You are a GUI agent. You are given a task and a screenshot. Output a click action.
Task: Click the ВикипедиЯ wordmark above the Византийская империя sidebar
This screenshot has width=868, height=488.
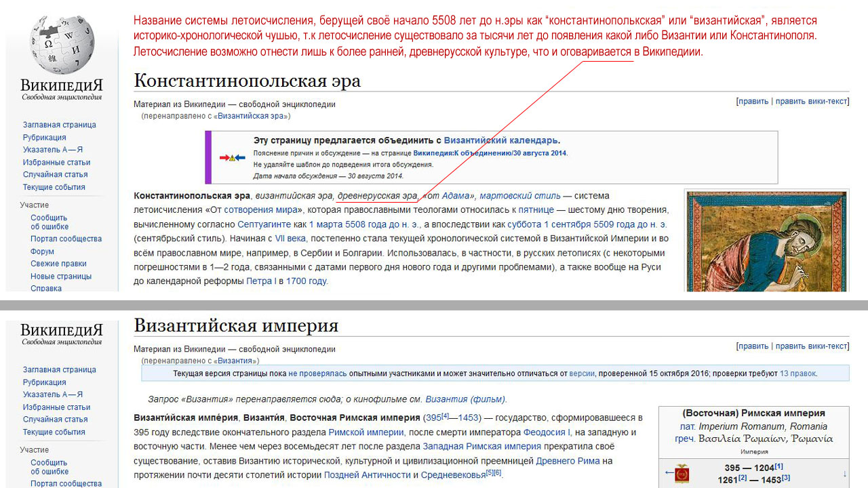coord(62,330)
